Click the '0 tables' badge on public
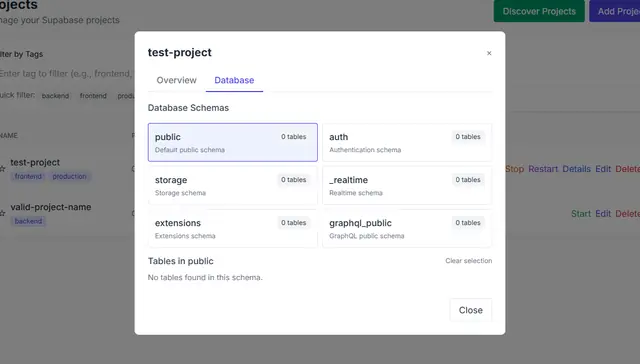The height and width of the screenshot is (364, 640). coord(293,137)
